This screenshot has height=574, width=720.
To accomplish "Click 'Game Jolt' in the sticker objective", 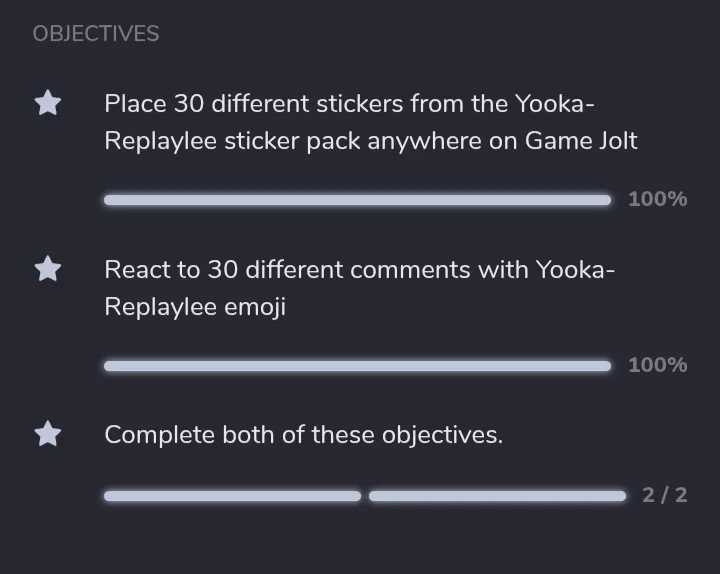I will pos(581,141).
